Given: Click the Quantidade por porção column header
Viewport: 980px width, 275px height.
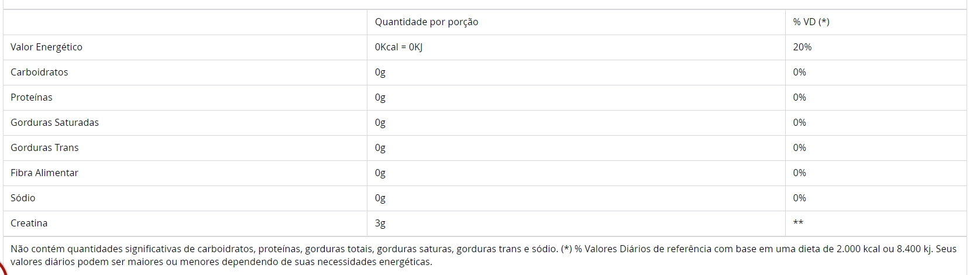Looking at the screenshot, I should point(427,22).
